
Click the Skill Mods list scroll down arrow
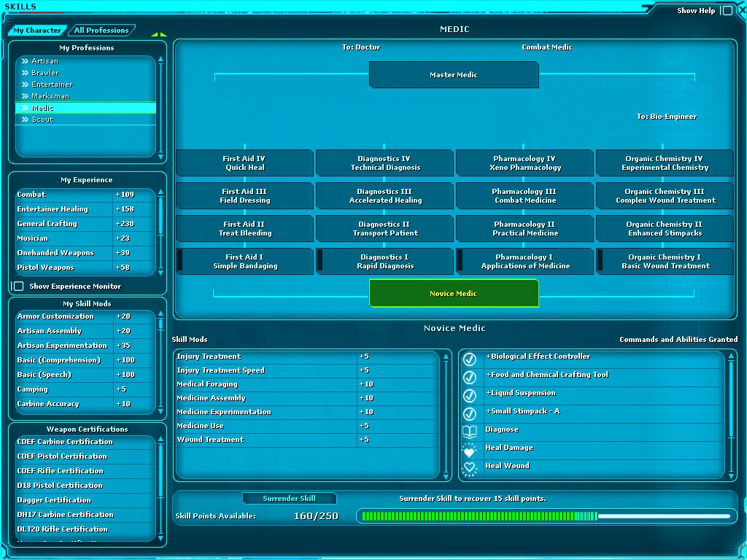pyautogui.click(x=446, y=477)
